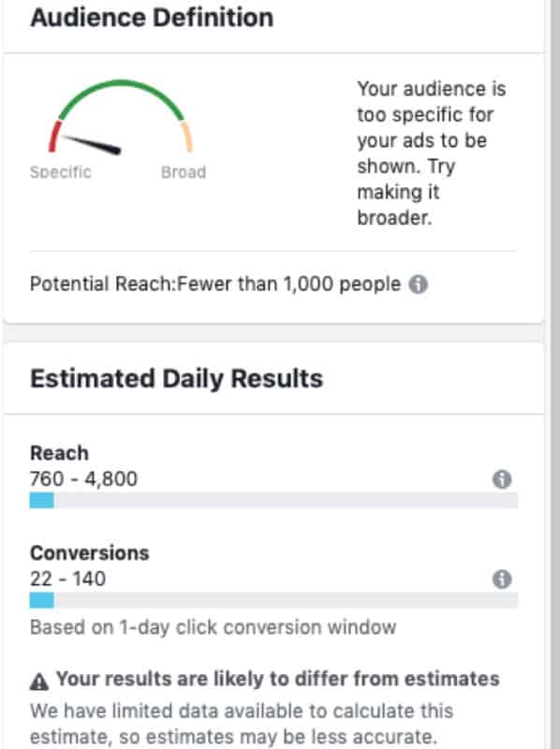
Task: Click the Specific gauge label
Action: pos(61,172)
